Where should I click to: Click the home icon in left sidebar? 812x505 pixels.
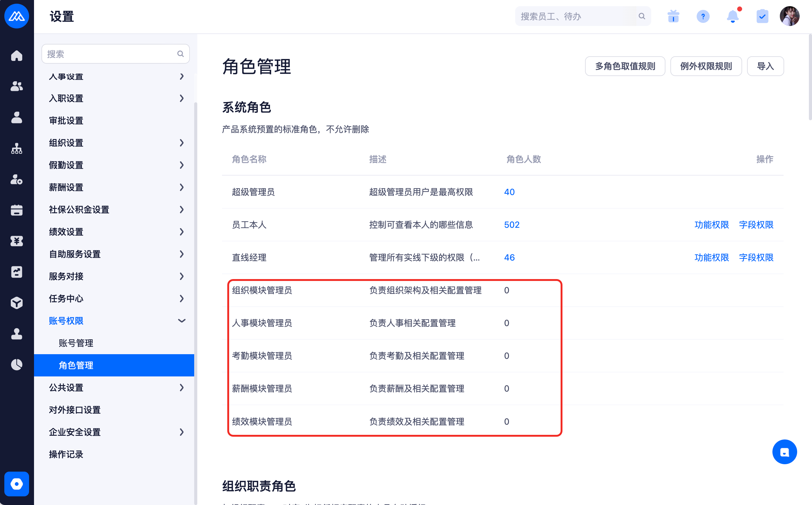click(16, 55)
